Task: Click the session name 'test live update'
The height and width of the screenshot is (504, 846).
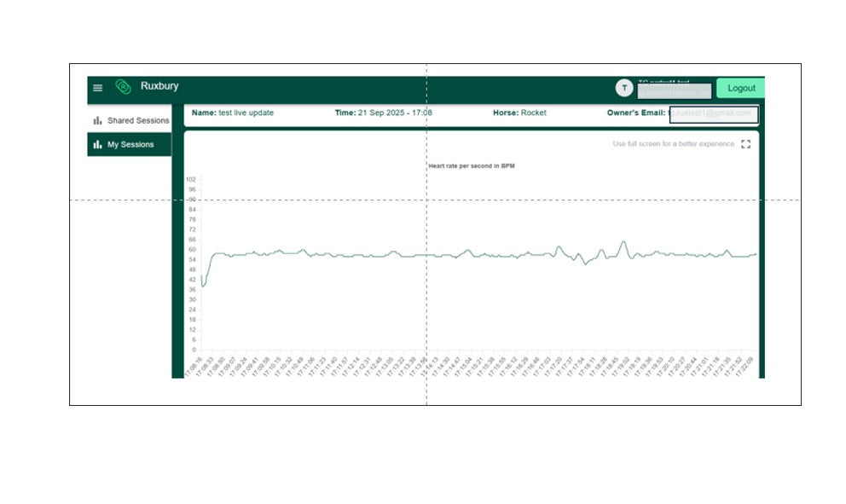Action: [x=246, y=113]
